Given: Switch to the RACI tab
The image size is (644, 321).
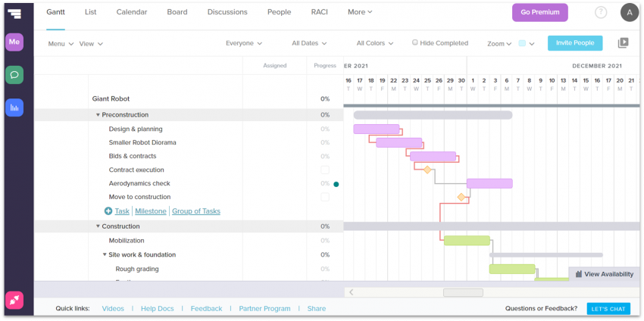Looking at the screenshot, I should point(319,12).
